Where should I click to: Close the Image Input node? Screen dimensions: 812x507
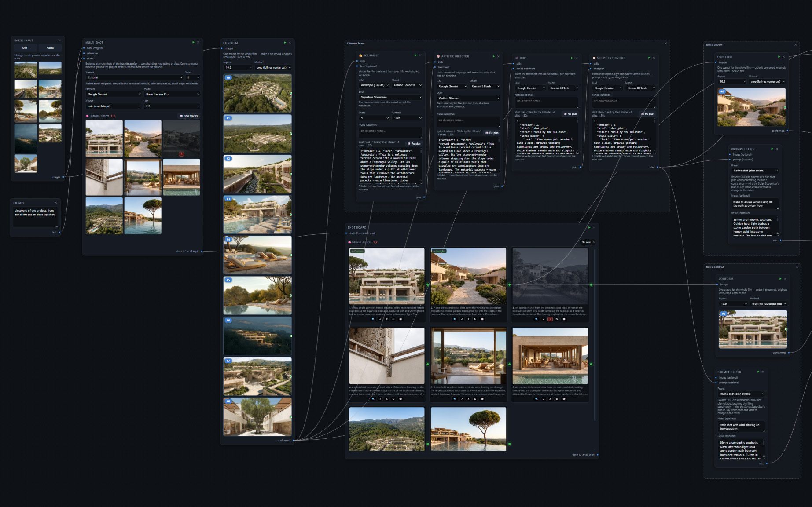[60, 40]
